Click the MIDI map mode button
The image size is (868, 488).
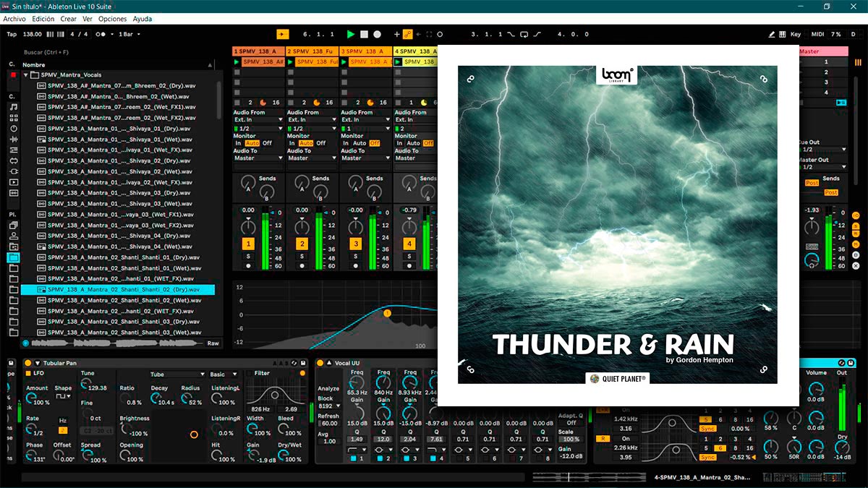[817, 34]
